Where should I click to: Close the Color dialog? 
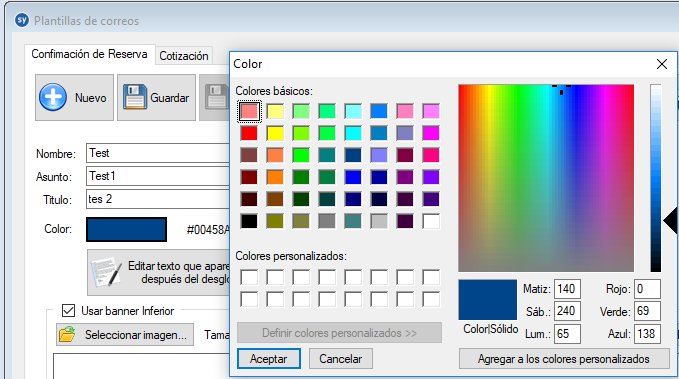coord(662,64)
